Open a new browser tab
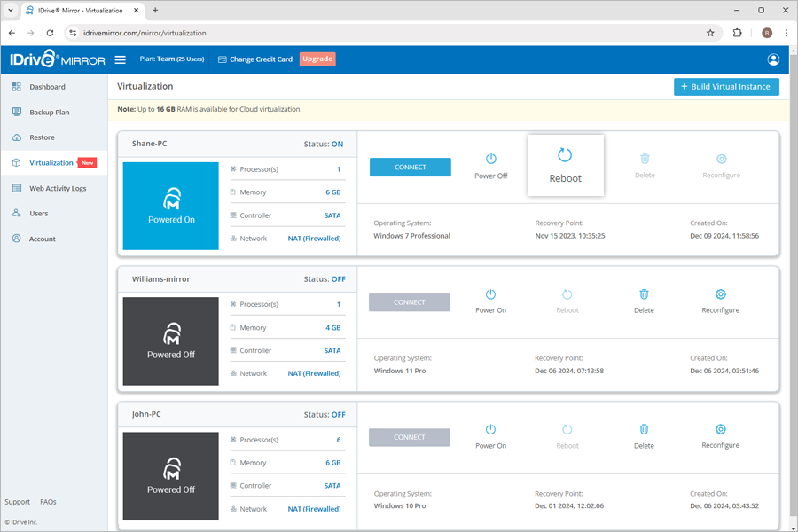 tap(155, 10)
